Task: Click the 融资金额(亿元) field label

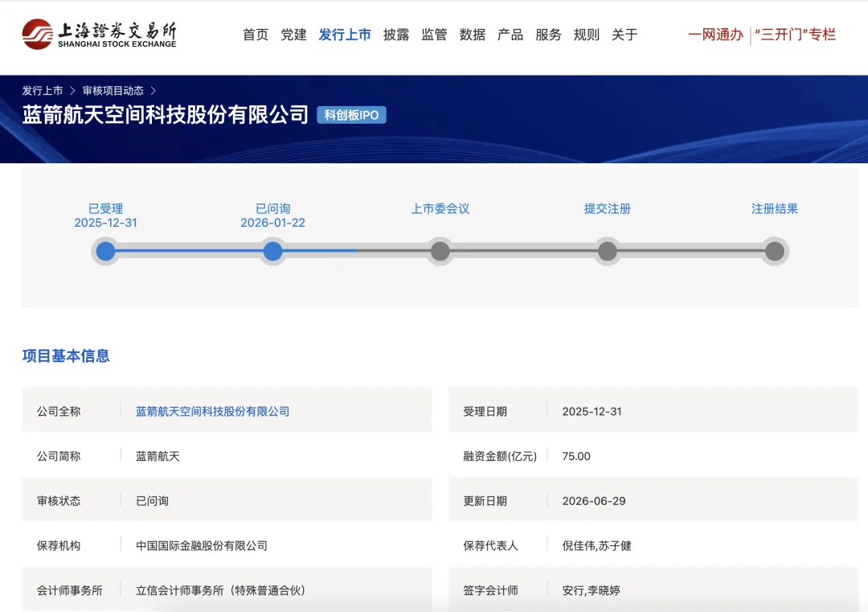Action: [500, 456]
